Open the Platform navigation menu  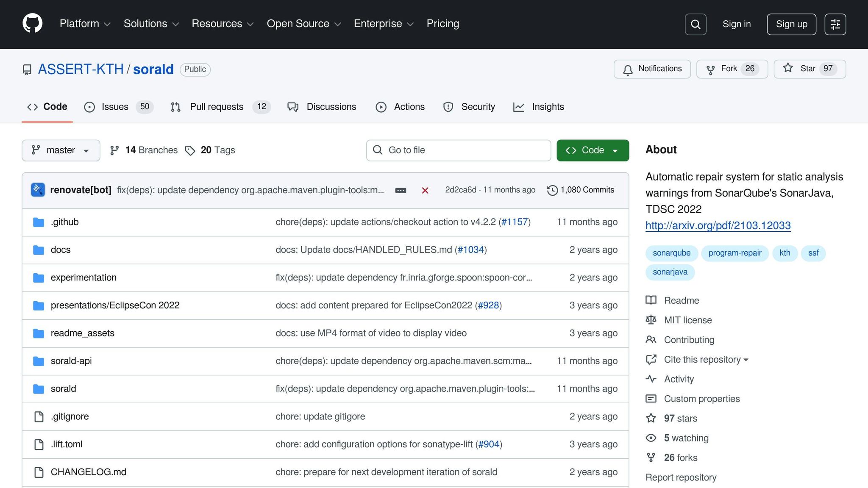(85, 24)
